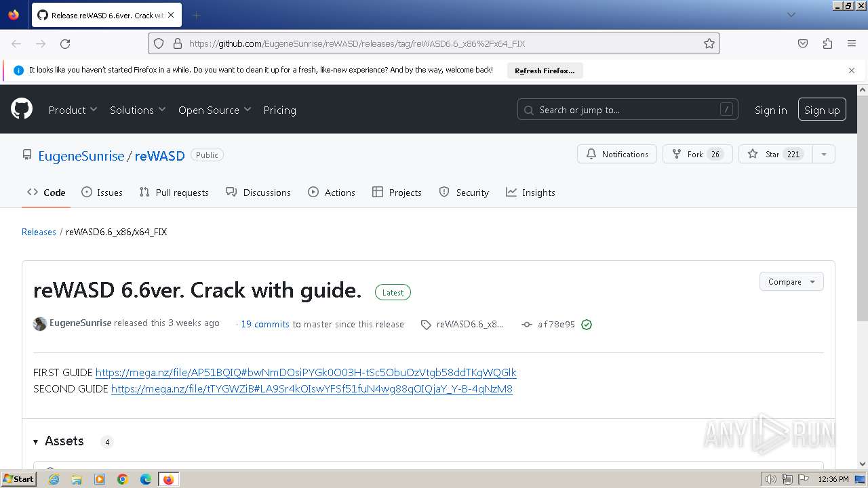
Task: Expand the Solutions menu
Action: pyautogui.click(x=138, y=110)
